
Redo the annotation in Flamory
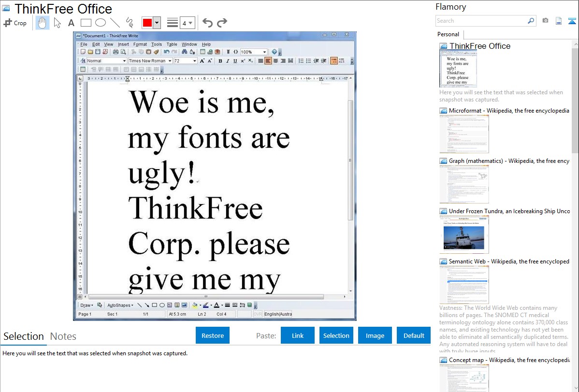click(222, 23)
